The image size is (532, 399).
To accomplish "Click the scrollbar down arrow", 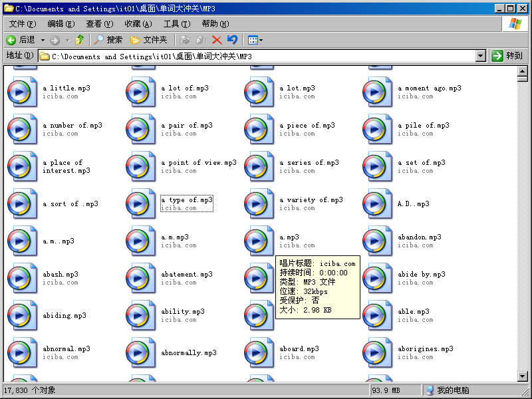I will [x=523, y=376].
